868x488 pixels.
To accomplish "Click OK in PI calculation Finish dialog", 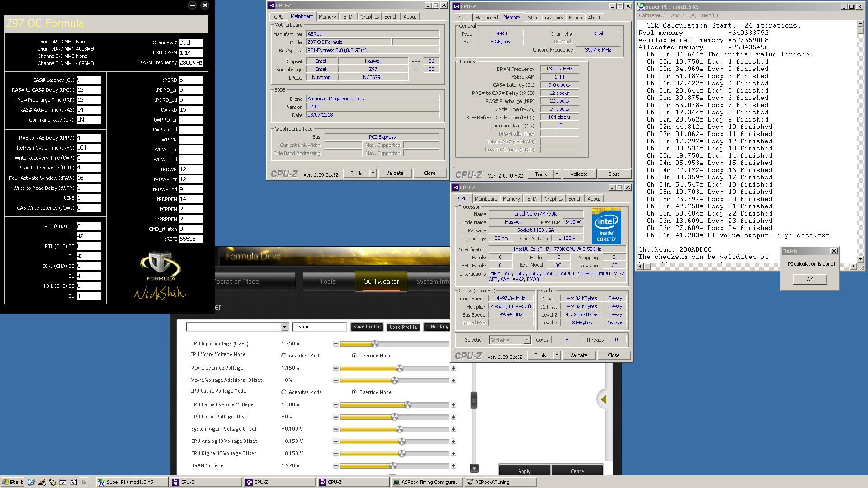I will pyautogui.click(x=809, y=279).
